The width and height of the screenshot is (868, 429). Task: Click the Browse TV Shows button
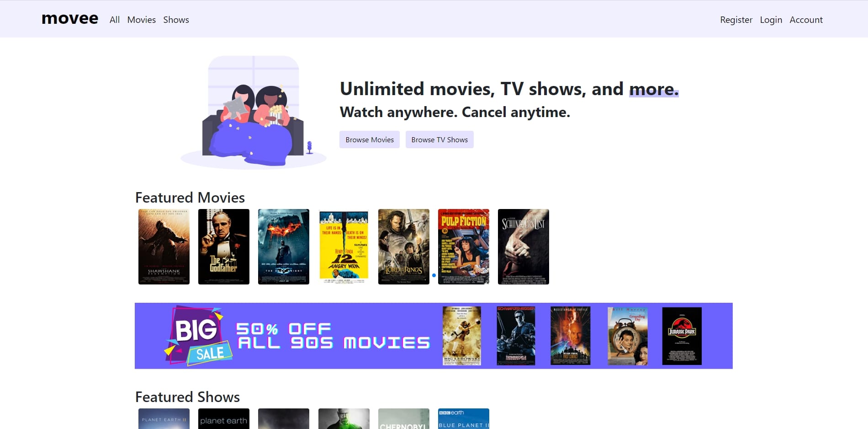coord(439,139)
